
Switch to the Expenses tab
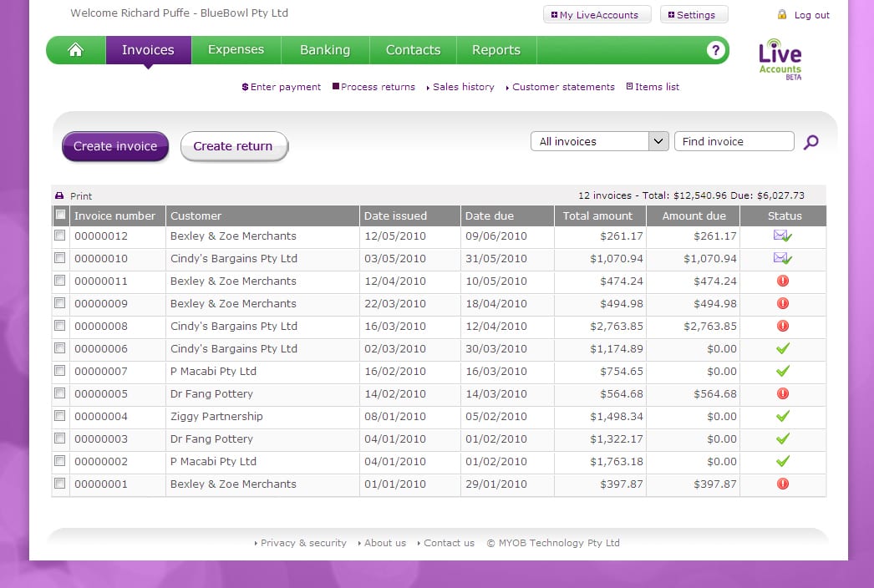coord(236,50)
